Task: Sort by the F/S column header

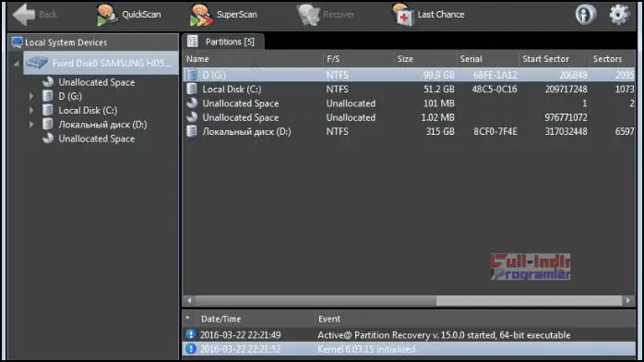Action: coord(358,59)
